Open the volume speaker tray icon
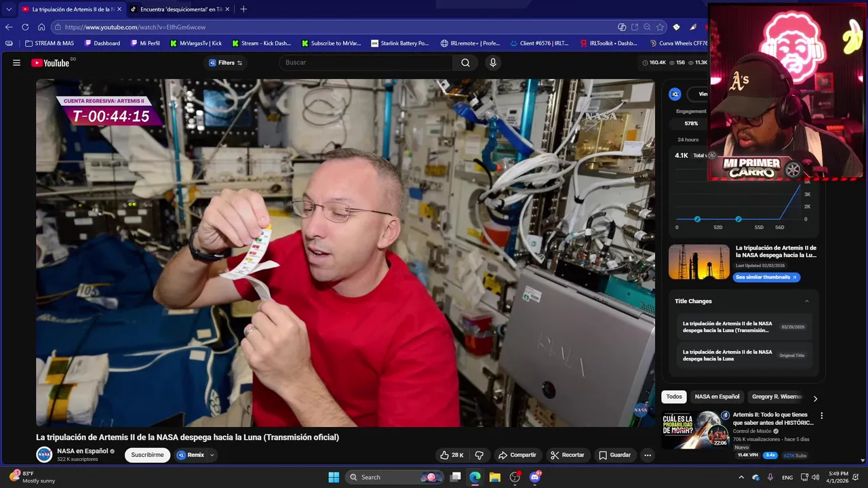The height and width of the screenshot is (488, 868). click(x=815, y=477)
